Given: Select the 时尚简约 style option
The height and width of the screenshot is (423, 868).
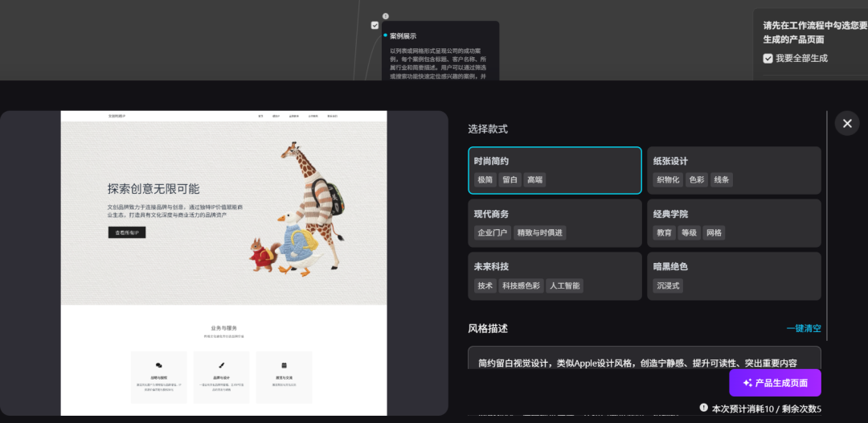Looking at the screenshot, I should 555,170.
